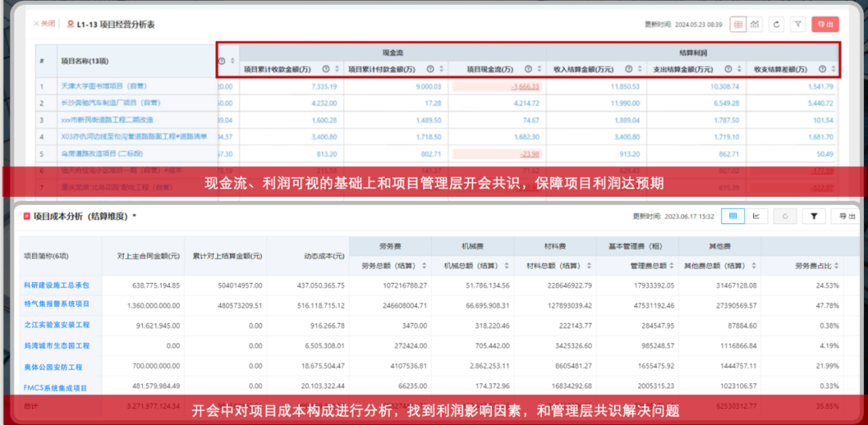Sort by 其他费总额（结算） column

[x=754, y=266]
